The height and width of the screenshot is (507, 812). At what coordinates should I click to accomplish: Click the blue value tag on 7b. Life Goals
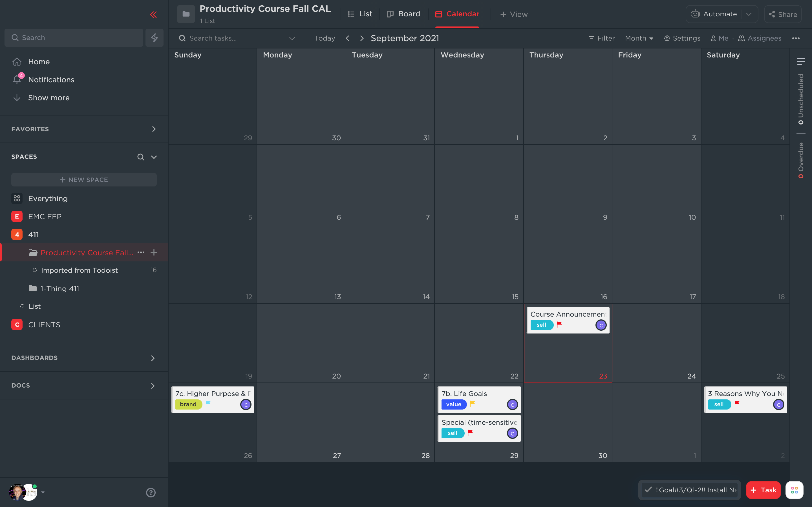pos(454,404)
